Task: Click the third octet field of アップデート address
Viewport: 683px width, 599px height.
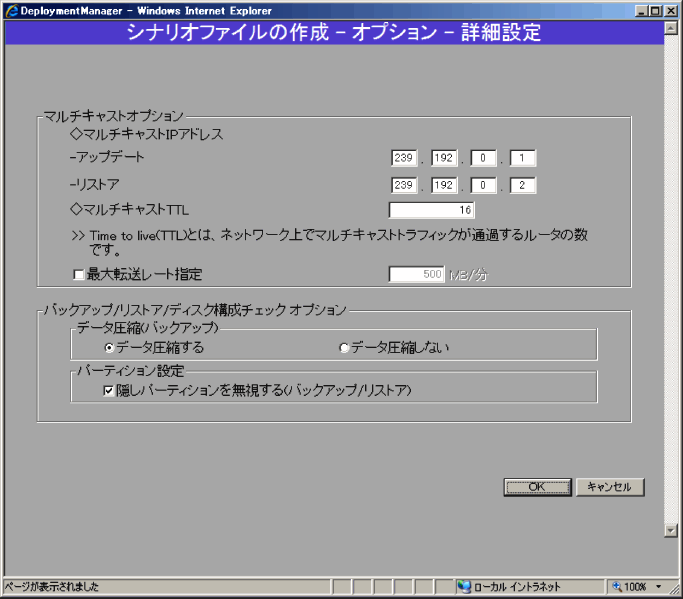Action: click(483, 158)
